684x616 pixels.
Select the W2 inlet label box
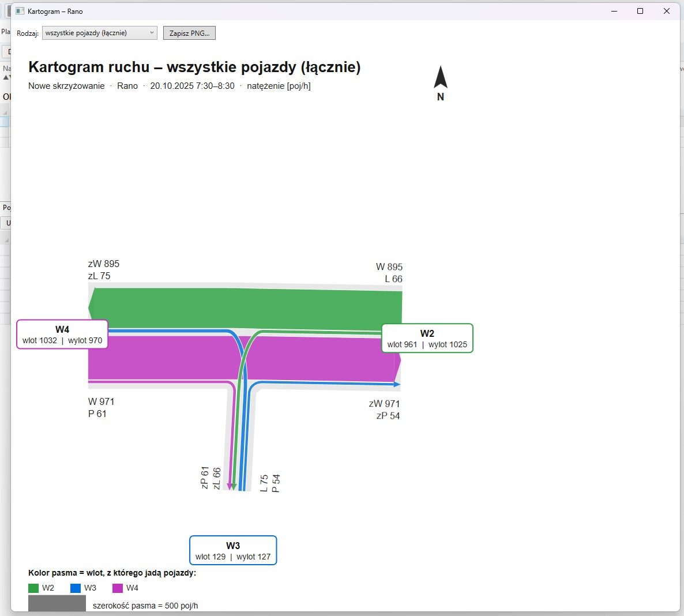click(x=427, y=339)
